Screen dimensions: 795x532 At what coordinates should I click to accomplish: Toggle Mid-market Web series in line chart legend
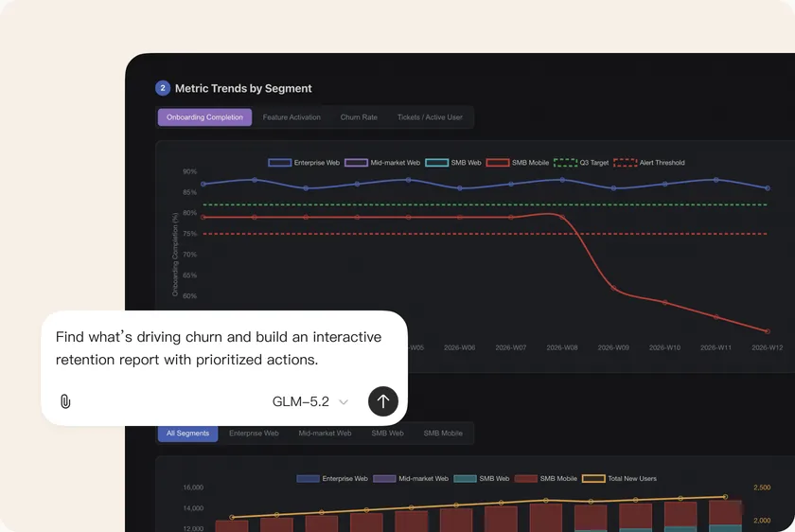click(x=382, y=163)
